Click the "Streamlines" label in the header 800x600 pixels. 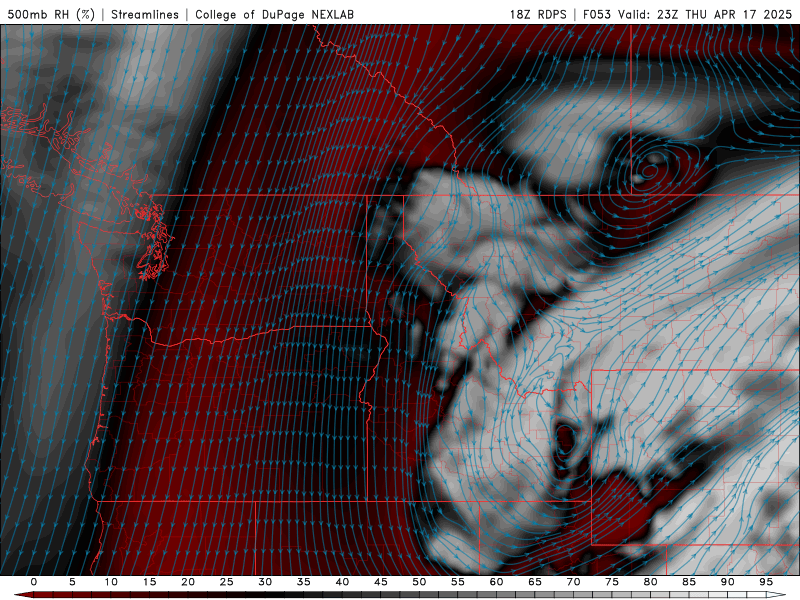[145, 15]
